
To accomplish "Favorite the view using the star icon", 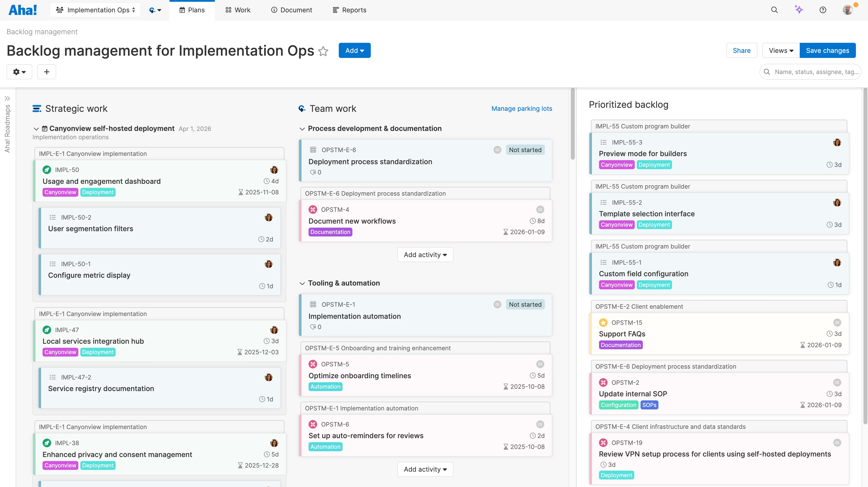I will point(323,51).
